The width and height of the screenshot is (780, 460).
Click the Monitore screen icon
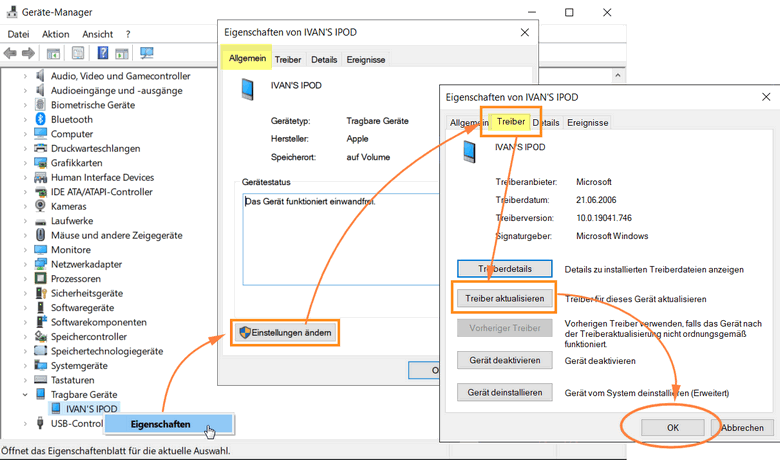41,250
